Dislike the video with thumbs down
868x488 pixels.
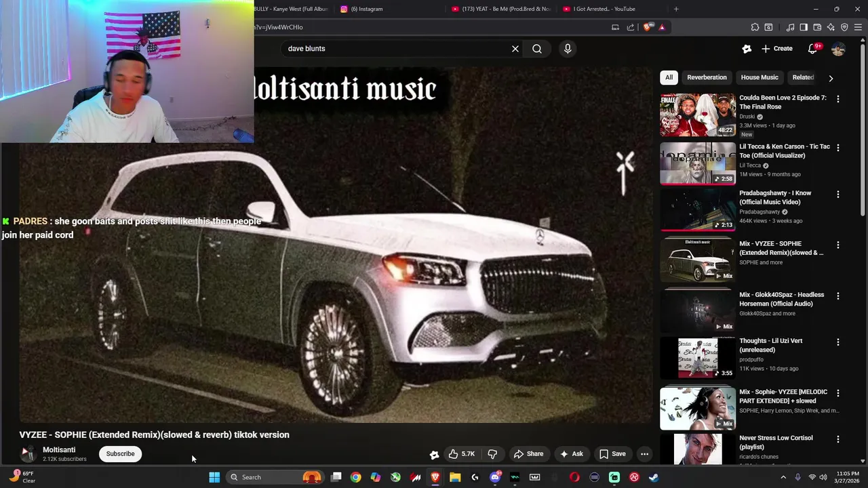[493, 453]
